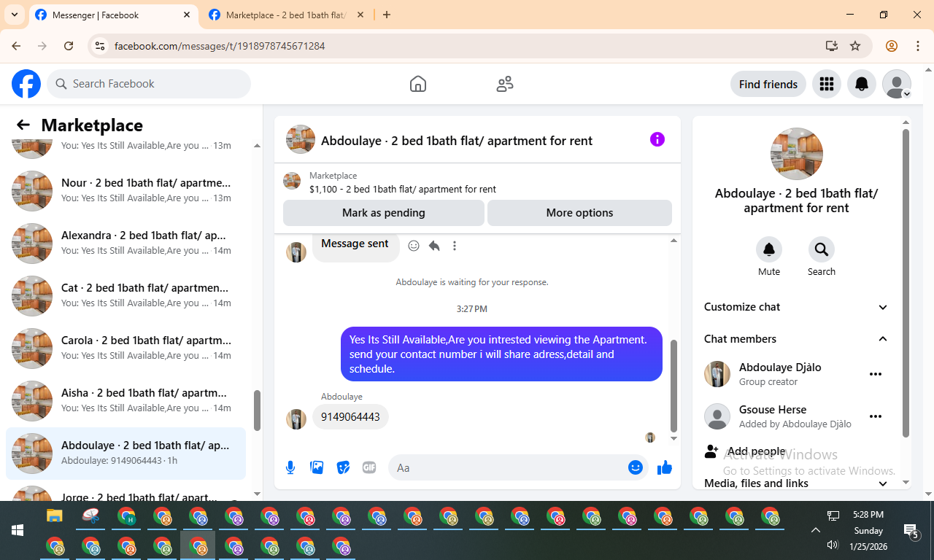Open Nour's conversation
The image size is (934, 560).
tap(126, 190)
